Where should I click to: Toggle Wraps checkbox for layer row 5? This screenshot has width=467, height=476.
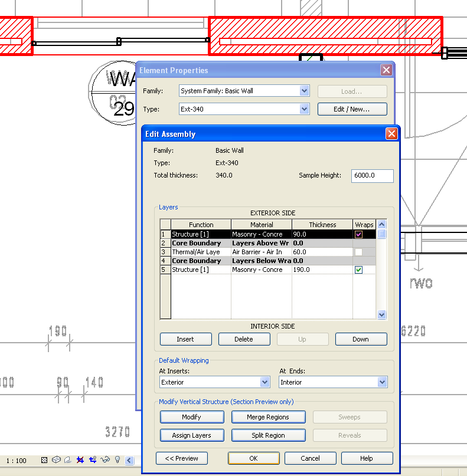click(358, 270)
